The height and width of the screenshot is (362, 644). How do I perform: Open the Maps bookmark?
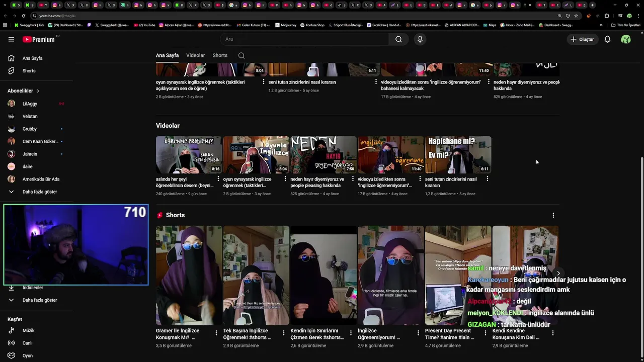490,25
